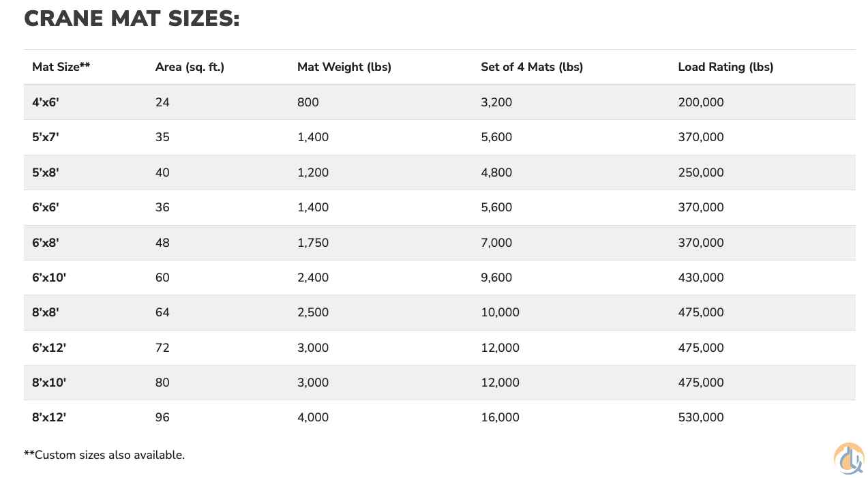
Task: Click the 8'x8' row label
Action: [x=46, y=312]
